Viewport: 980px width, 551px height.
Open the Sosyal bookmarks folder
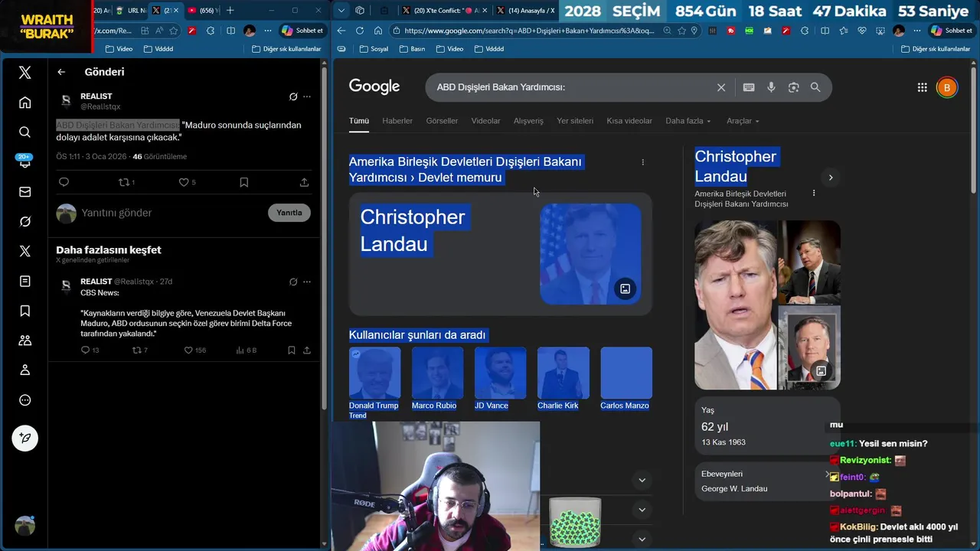tap(373, 49)
